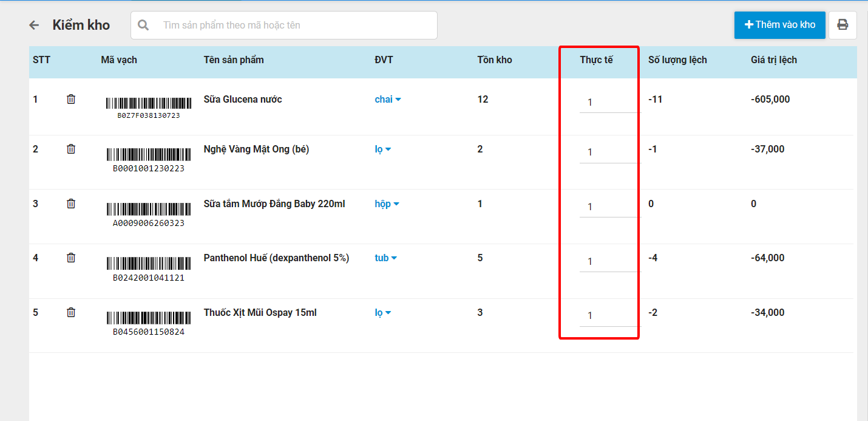The image size is (868, 421).
Task: Click barcode A0009006260323
Action: [149, 214]
